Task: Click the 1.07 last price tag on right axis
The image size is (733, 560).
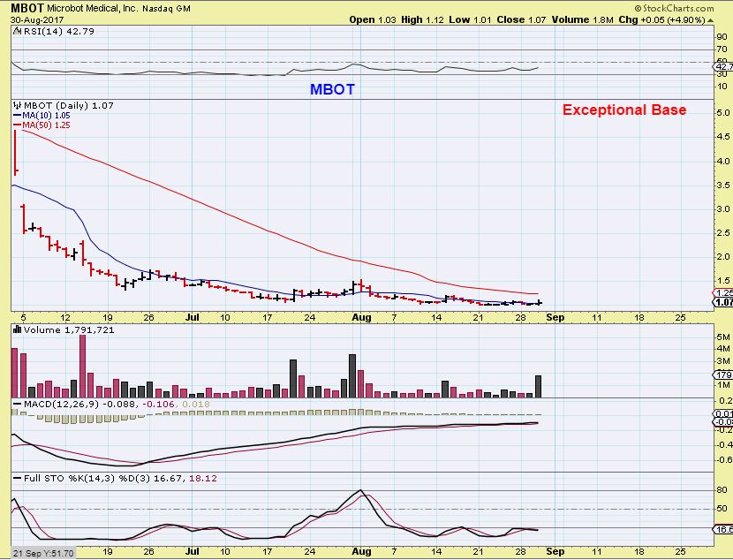Action: 723,302
